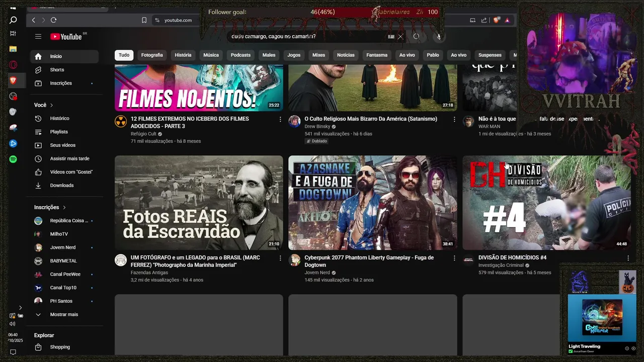Viewport: 644px width, 362px height.
Task: Click the youtube.com address bar
Action: point(178,20)
